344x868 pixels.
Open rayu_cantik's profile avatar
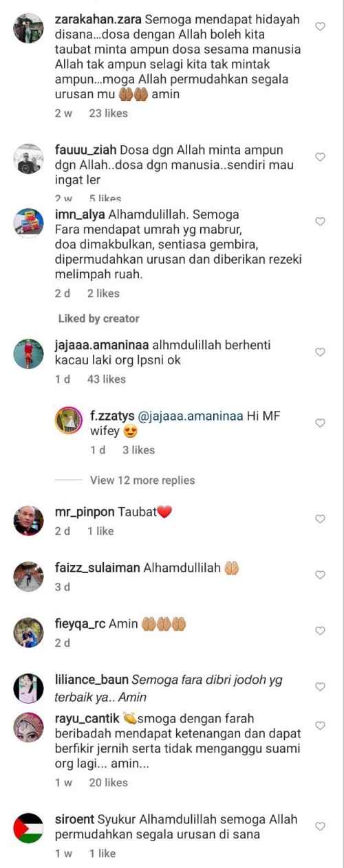[29, 727]
